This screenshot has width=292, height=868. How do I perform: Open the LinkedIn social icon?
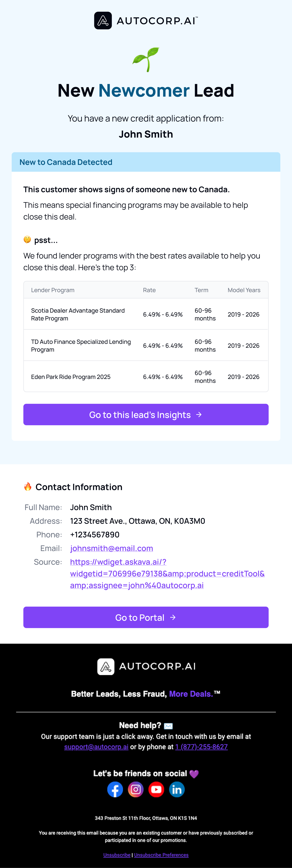[x=177, y=790]
